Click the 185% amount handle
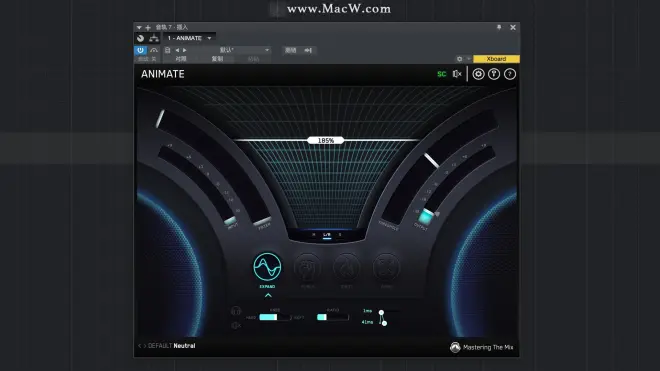 [x=326, y=140]
